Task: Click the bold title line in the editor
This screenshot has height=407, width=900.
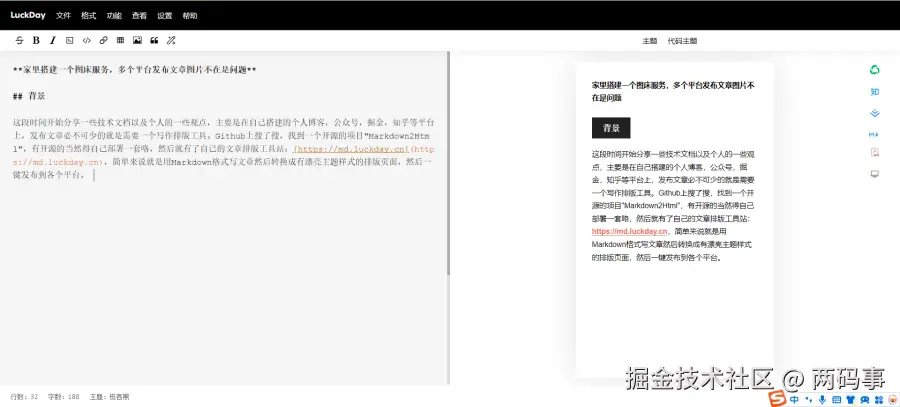Action: (x=134, y=70)
